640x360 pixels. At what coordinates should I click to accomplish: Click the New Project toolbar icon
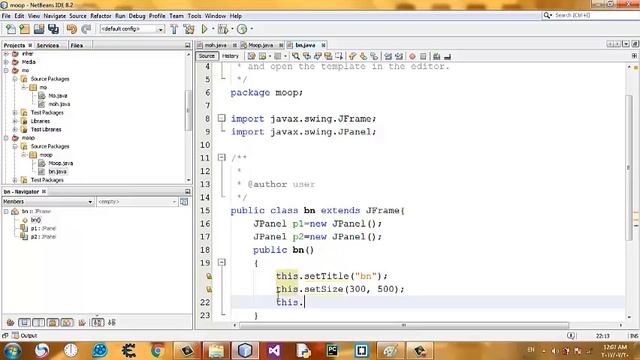coord(24,29)
